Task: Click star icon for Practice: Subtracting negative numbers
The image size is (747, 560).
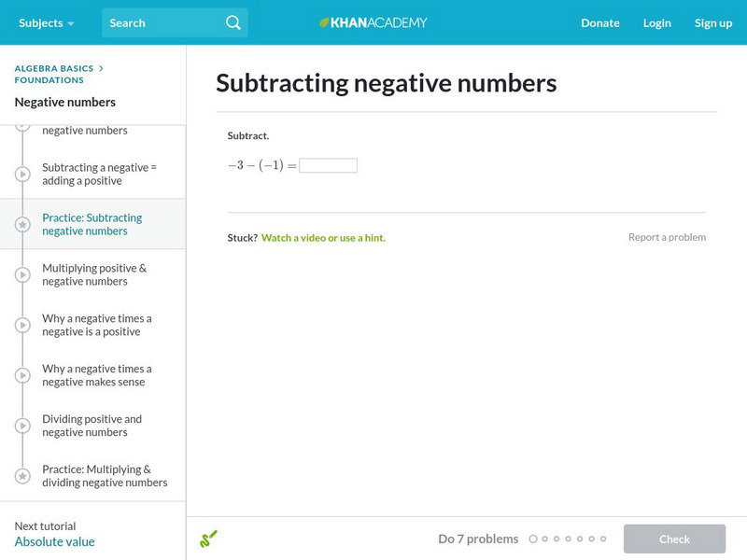Action: 22,224
